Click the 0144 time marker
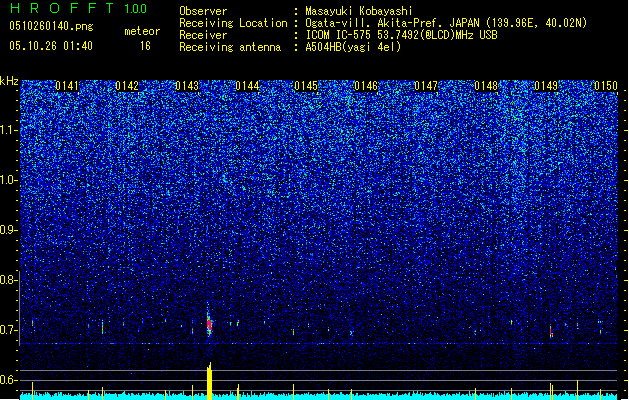The image size is (629, 400). click(x=247, y=86)
